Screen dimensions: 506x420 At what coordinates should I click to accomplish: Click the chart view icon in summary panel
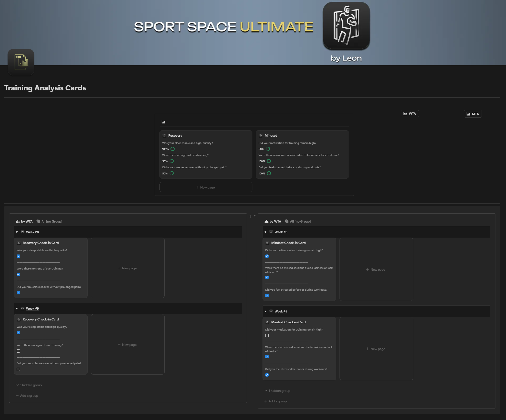[163, 122]
